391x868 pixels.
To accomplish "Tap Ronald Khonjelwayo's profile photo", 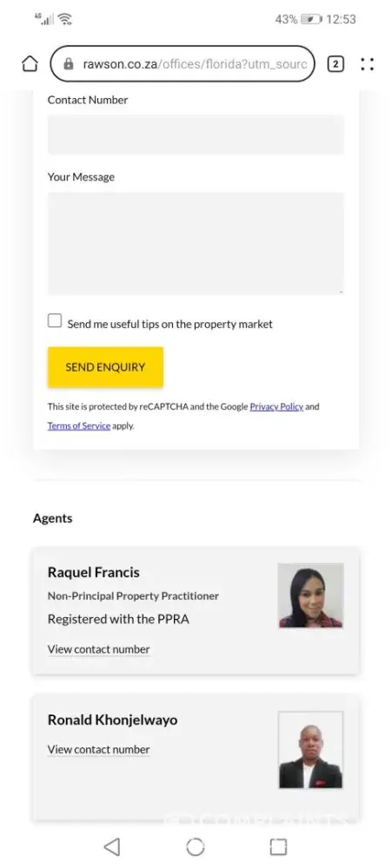I will [311, 750].
